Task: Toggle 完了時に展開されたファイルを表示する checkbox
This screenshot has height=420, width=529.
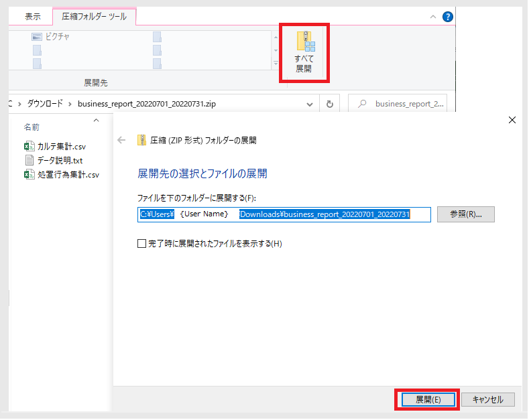Action: coord(141,243)
